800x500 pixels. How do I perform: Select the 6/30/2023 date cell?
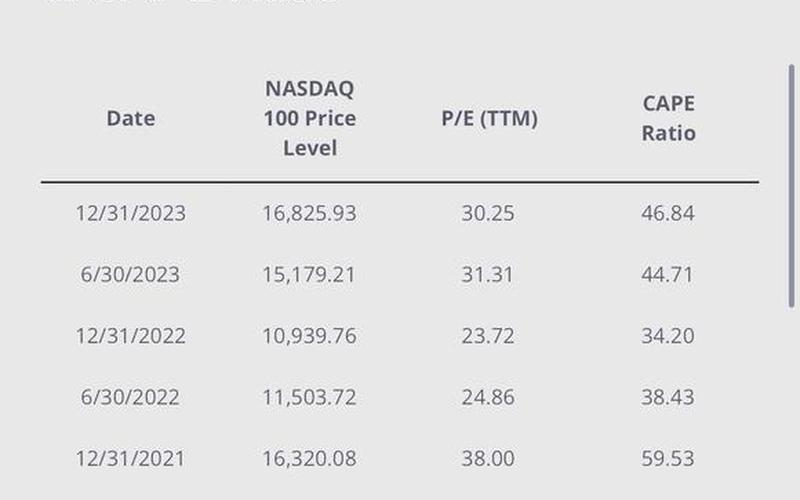(131, 274)
